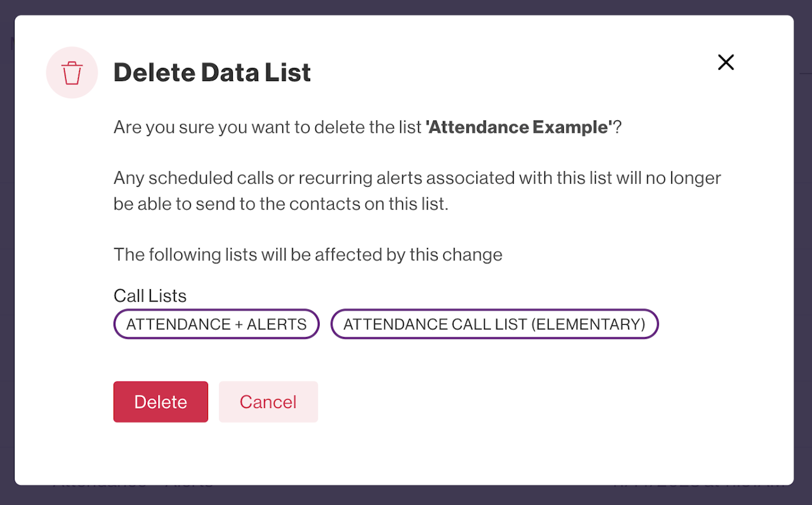Click the dimmed backdrop right of dialog
812x505 pixels.
802,254
